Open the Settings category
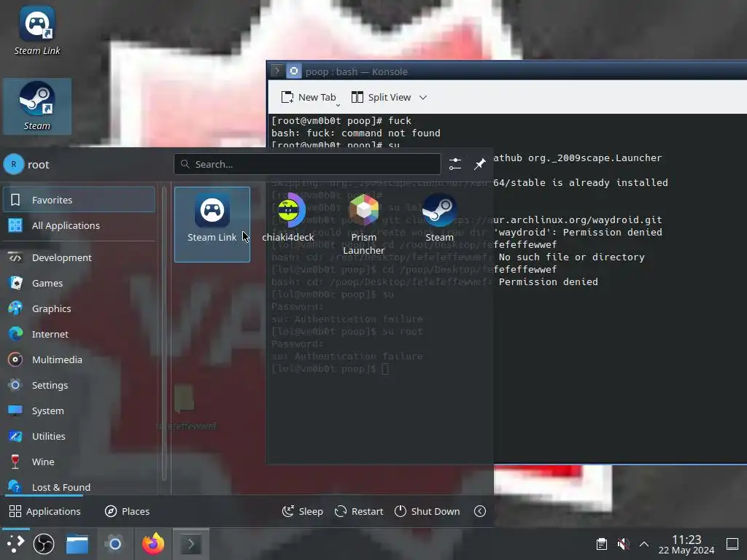The height and width of the screenshot is (560, 747). pos(79,385)
